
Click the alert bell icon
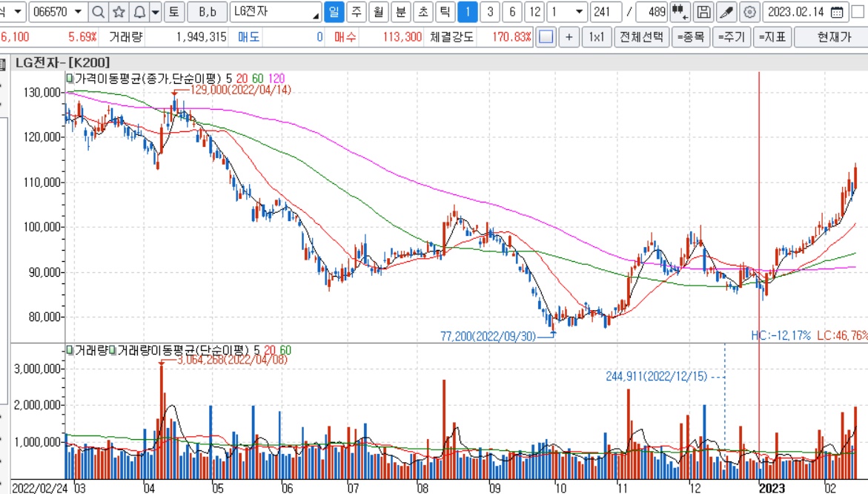pyautogui.click(x=139, y=12)
